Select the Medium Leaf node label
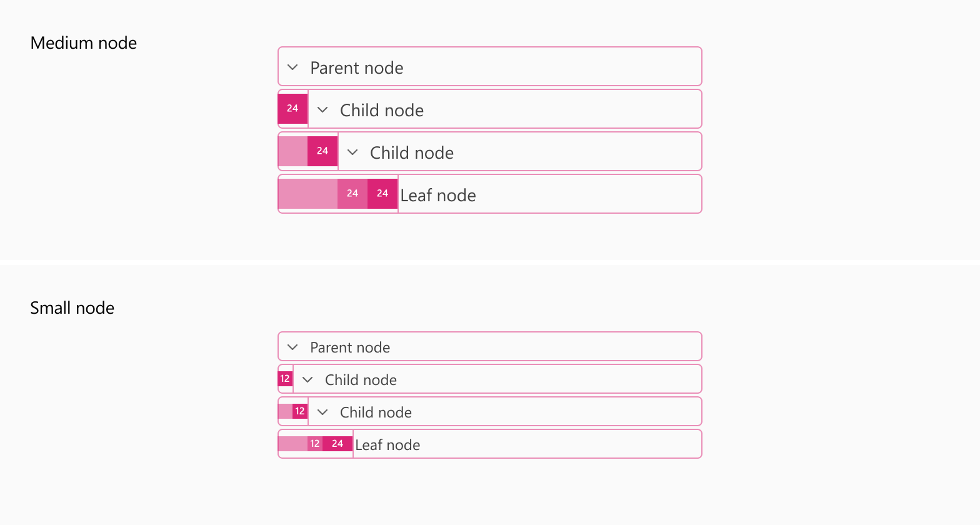 [438, 195]
